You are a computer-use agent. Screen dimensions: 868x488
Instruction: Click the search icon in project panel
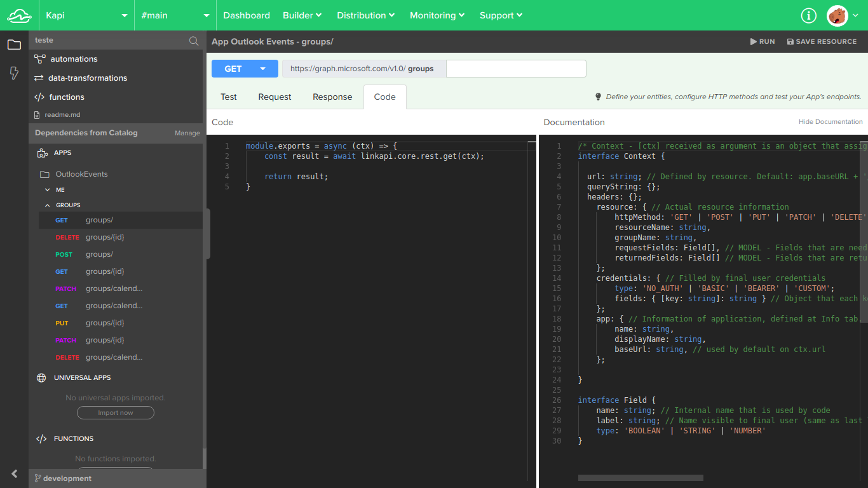[194, 41]
